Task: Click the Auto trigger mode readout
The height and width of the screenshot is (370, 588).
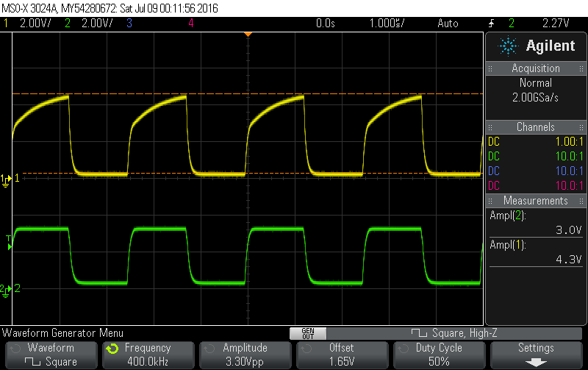Action: click(x=448, y=24)
